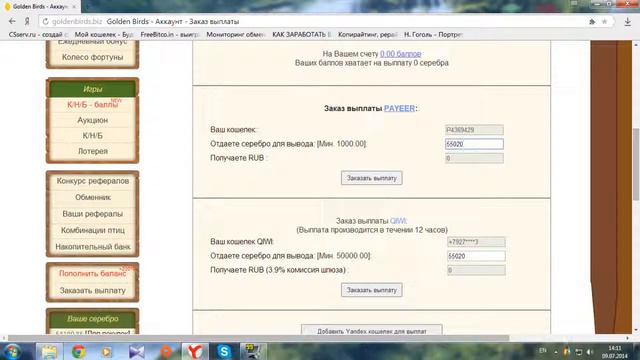
Task: Follow the PAYEER link in the heading
Action: click(399, 108)
